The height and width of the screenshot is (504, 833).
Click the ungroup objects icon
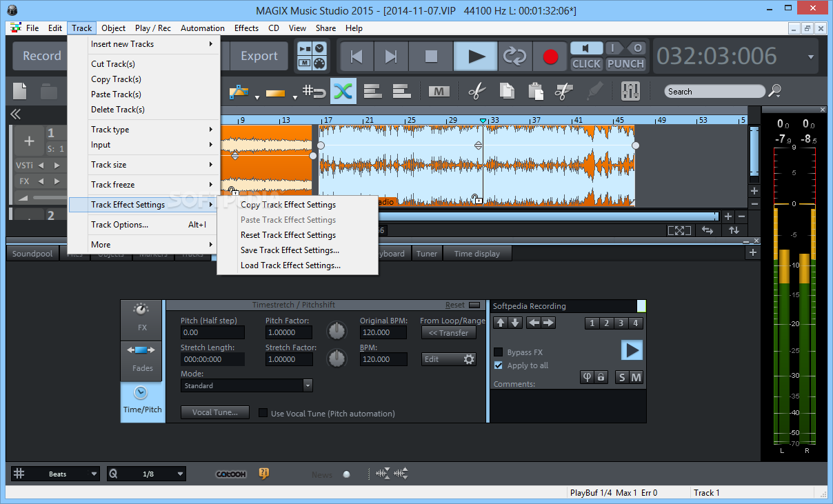(x=402, y=91)
